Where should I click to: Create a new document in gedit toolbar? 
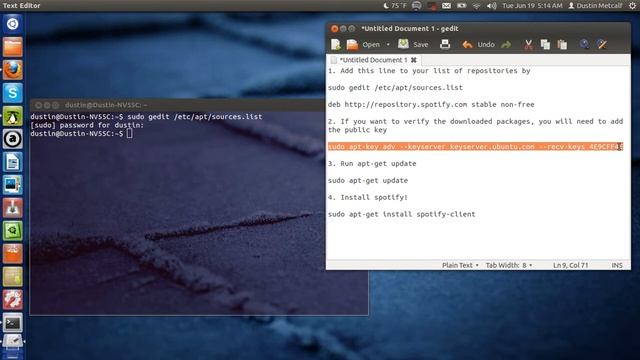tap(336, 44)
